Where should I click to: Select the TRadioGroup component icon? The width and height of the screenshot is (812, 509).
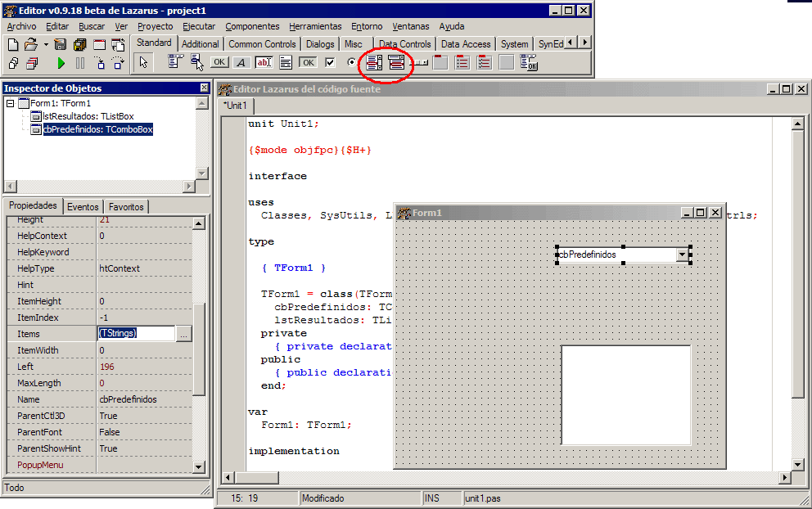(462, 62)
